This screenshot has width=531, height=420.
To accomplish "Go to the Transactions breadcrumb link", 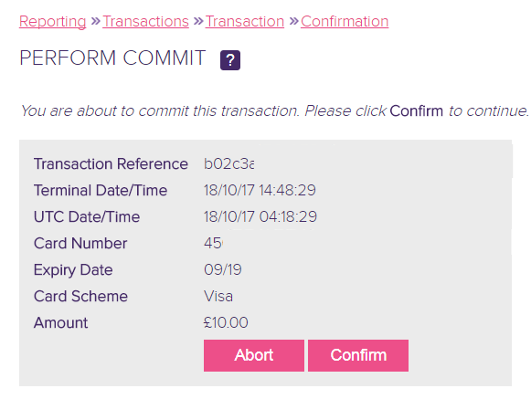I will 145,22.
